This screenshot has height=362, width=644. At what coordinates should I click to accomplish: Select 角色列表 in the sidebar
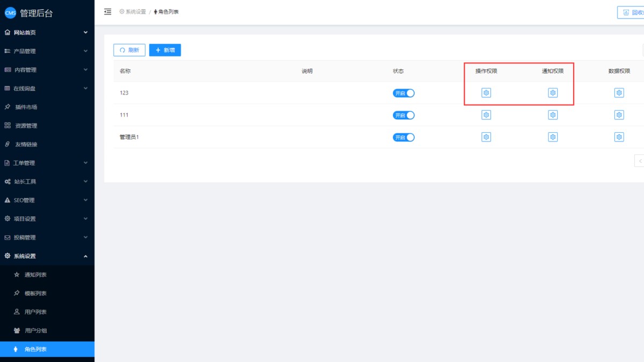pyautogui.click(x=47, y=349)
